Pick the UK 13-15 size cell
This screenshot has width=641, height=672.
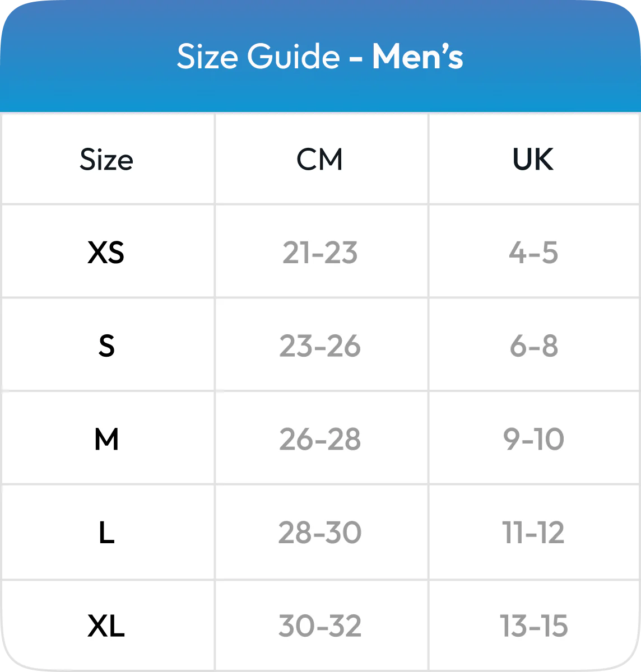click(533, 626)
